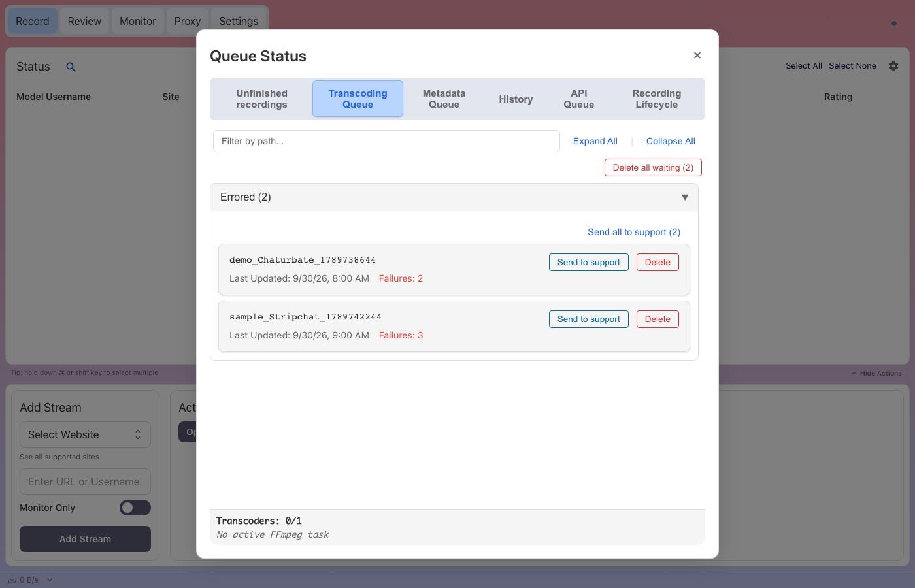The image size is (915, 588).
Task: Switch to the Unfinished recordings tab
Action: [261, 99]
